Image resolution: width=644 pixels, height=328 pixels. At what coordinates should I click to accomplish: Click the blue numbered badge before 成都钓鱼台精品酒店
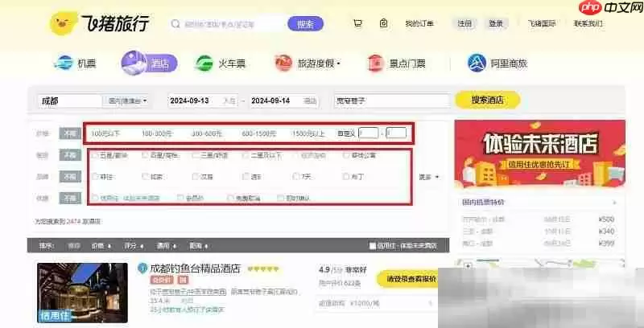[142, 269]
